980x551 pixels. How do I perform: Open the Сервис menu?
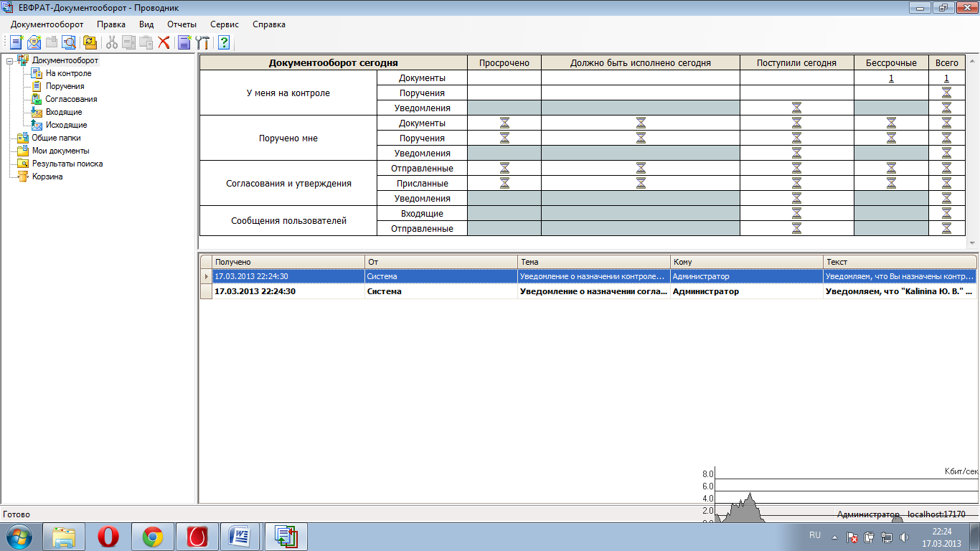[225, 24]
